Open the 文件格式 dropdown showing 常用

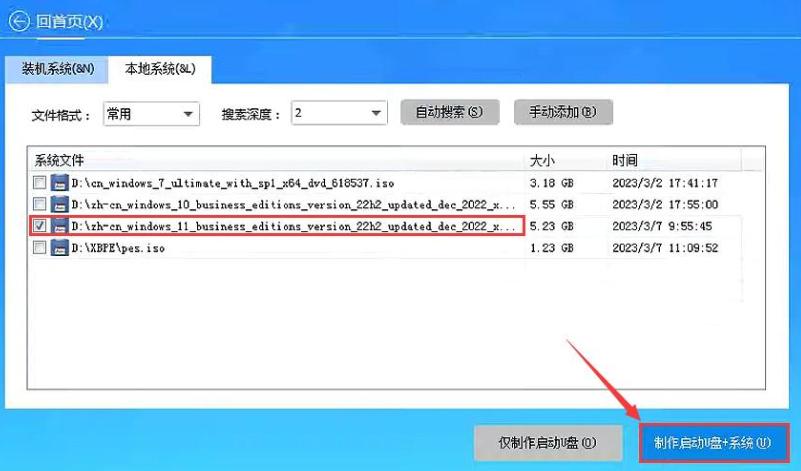(x=151, y=113)
